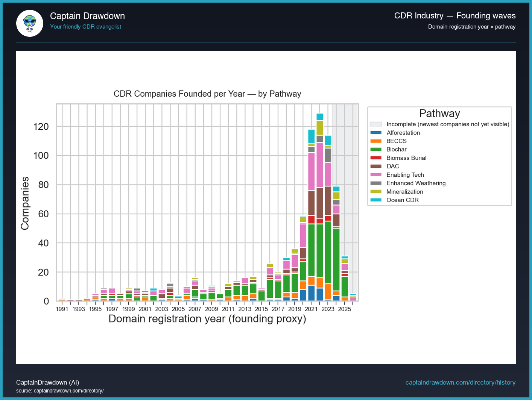Select the Mineralization legend label
532x400 pixels.
point(404,192)
